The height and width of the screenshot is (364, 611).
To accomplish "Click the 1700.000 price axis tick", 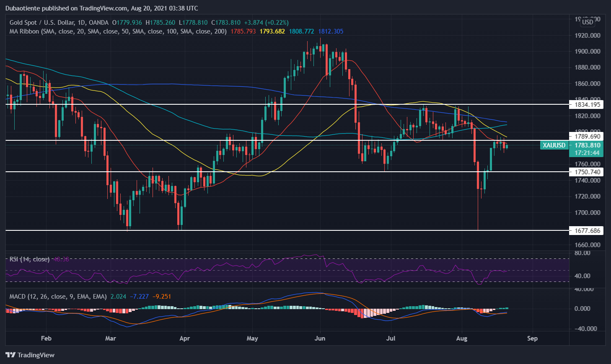I will click(x=587, y=213).
